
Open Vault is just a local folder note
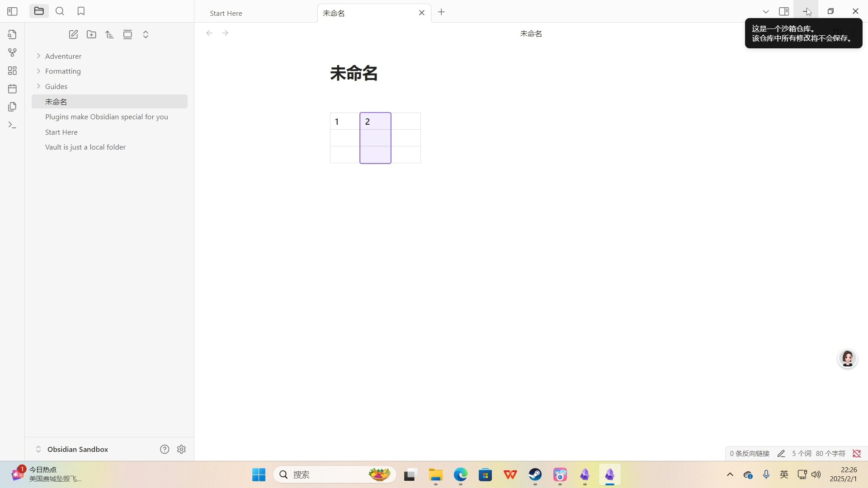[85, 147]
